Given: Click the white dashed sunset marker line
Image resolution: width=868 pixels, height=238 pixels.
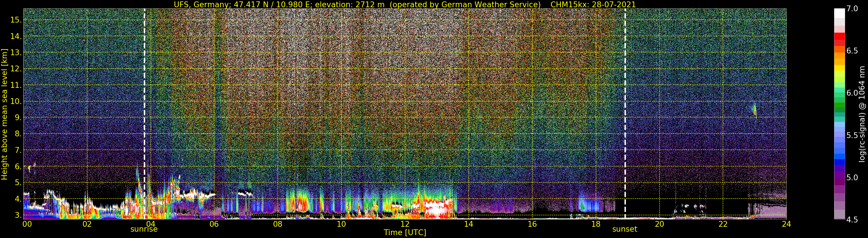Looking at the screenshot, I should pos(625,114).
